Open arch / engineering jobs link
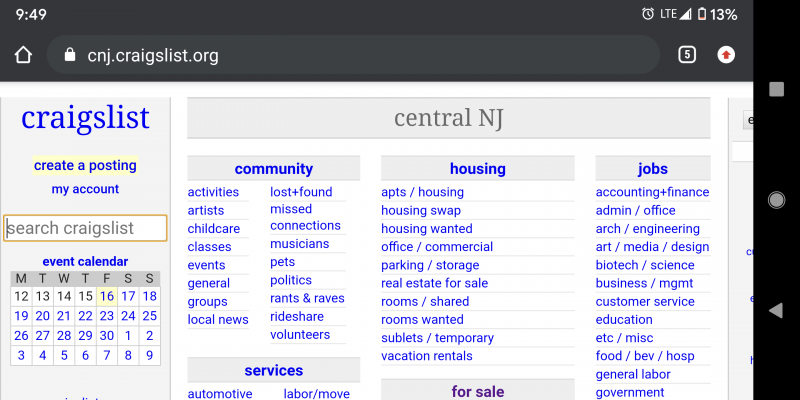Screen dimensions: 800x400 tap(647, 229)
